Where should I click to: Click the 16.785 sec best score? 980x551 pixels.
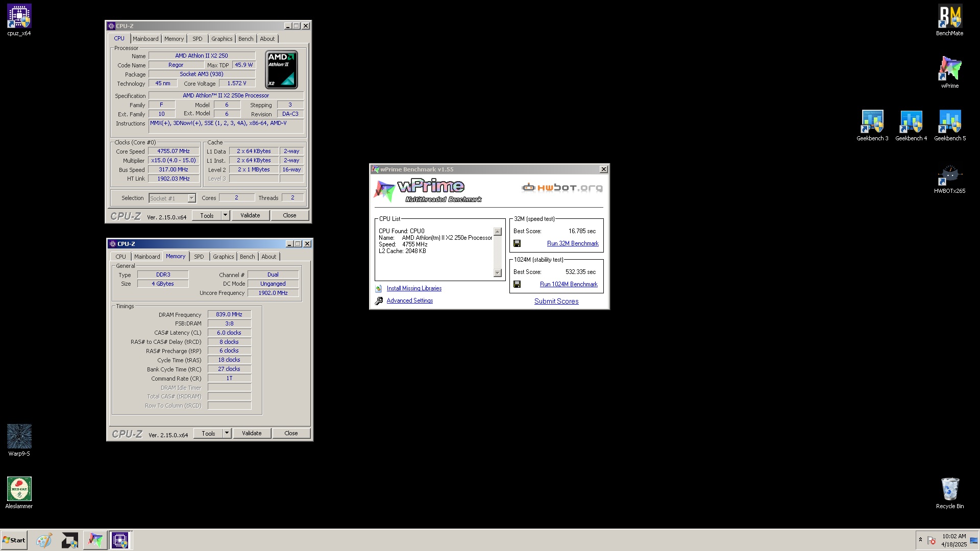point(582,231)
